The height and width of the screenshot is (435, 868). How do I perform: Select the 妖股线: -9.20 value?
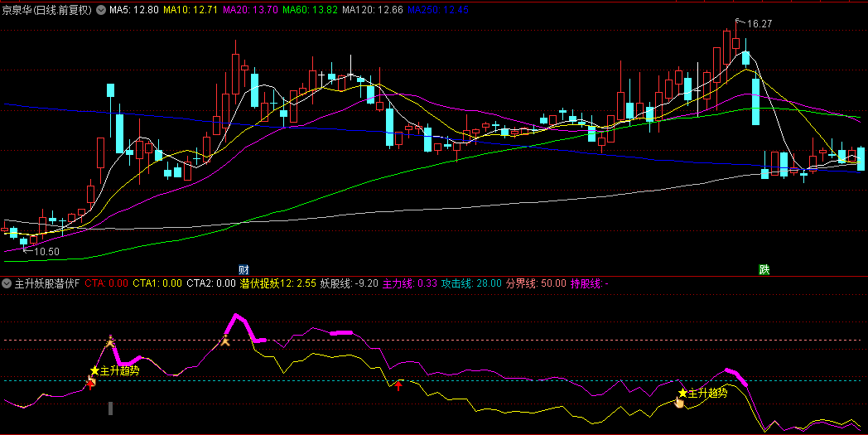350,283
